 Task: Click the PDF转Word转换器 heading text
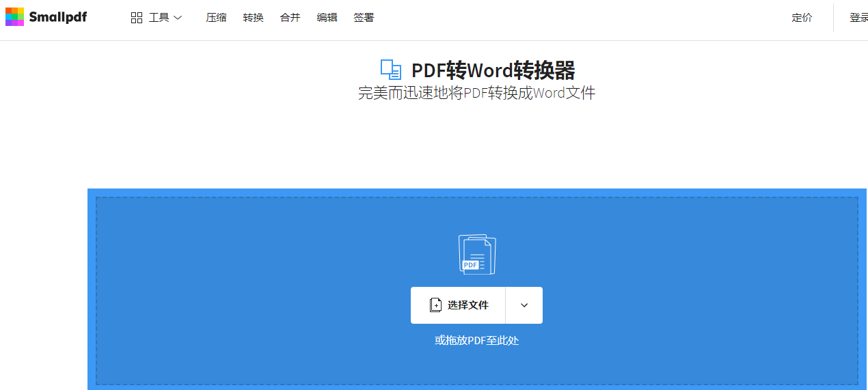(493, 70)
